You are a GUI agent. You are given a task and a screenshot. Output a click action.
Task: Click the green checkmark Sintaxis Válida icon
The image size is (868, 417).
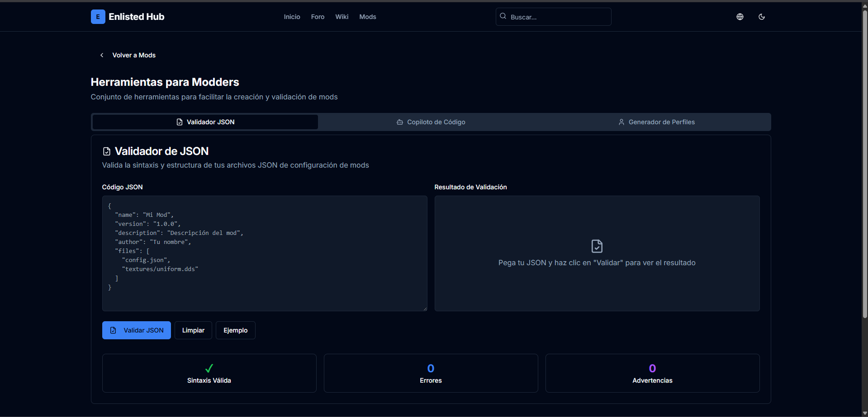209,368
